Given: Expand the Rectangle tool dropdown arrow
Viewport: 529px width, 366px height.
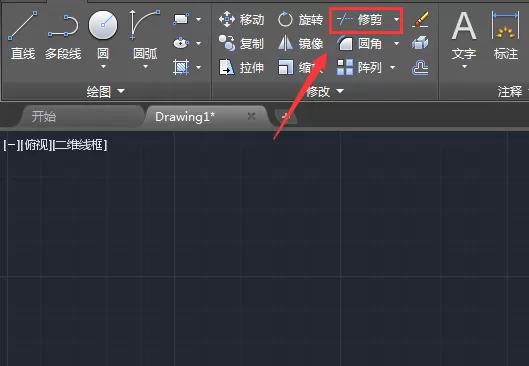Looking at the screenshot, I should pyautogui.click(x=198, y=19).
